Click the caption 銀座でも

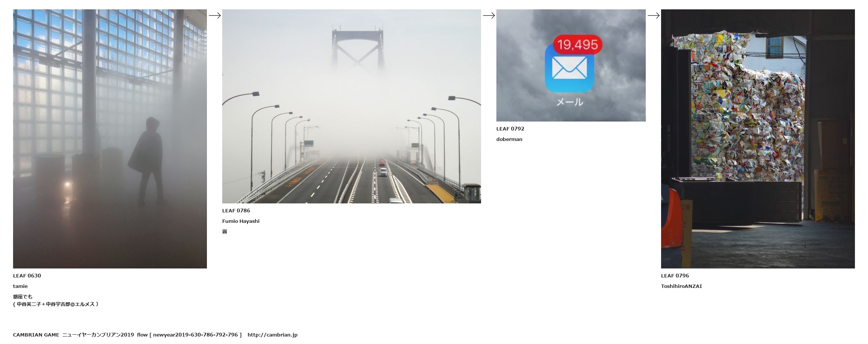pos(23,297)
